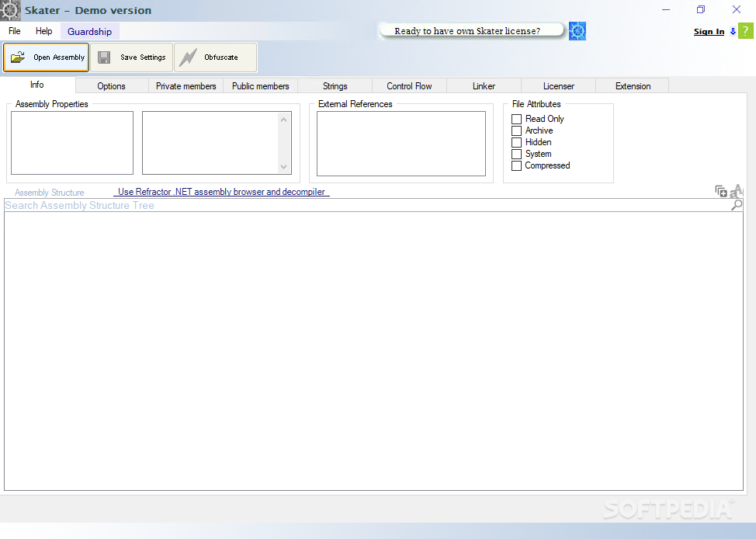Open the Guardship menu

coord(90,31)
